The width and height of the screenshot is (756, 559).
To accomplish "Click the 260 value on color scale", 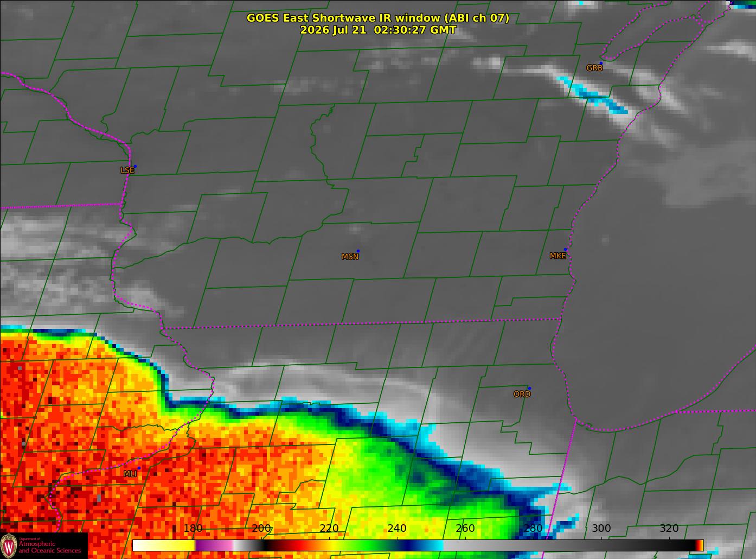I will (x=465, y=529).
